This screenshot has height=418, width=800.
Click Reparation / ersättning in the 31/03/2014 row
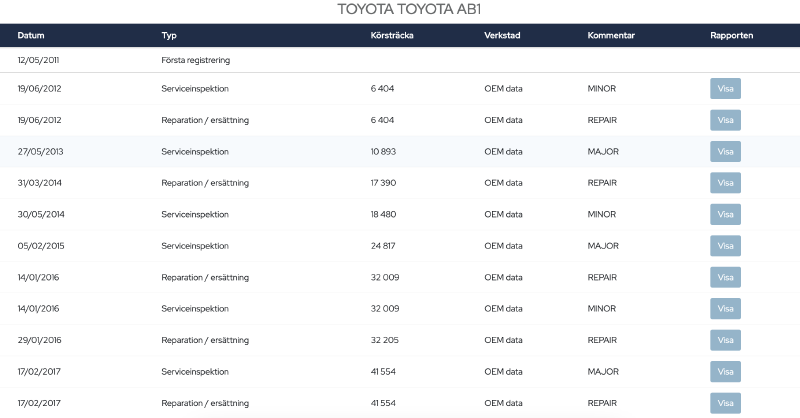pyautogui.click(x=205, y=183)
